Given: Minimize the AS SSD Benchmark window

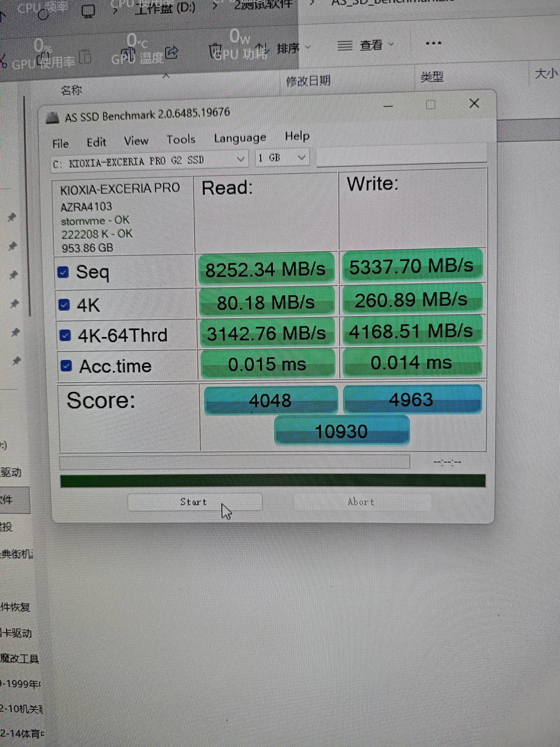Looking at the screenshot, I should pyautogui.click(x=388, y=106).
